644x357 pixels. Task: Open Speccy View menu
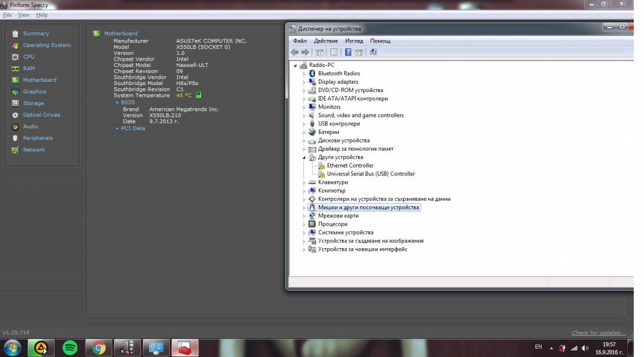pyautogui.click(x=23, y=15)
